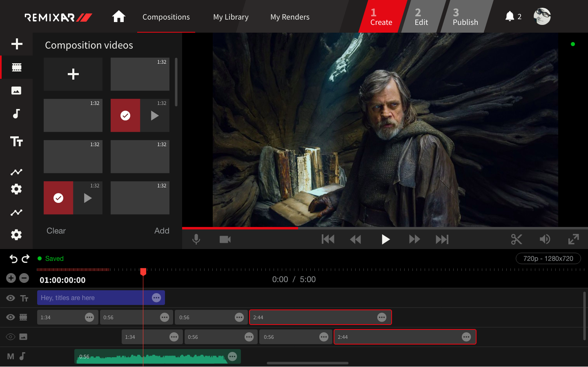Image resolution: width=588 pixels, height=367 pixels.
Task: Mute the audio track with M
Action: pyautogui.click(x=11, y=356)
